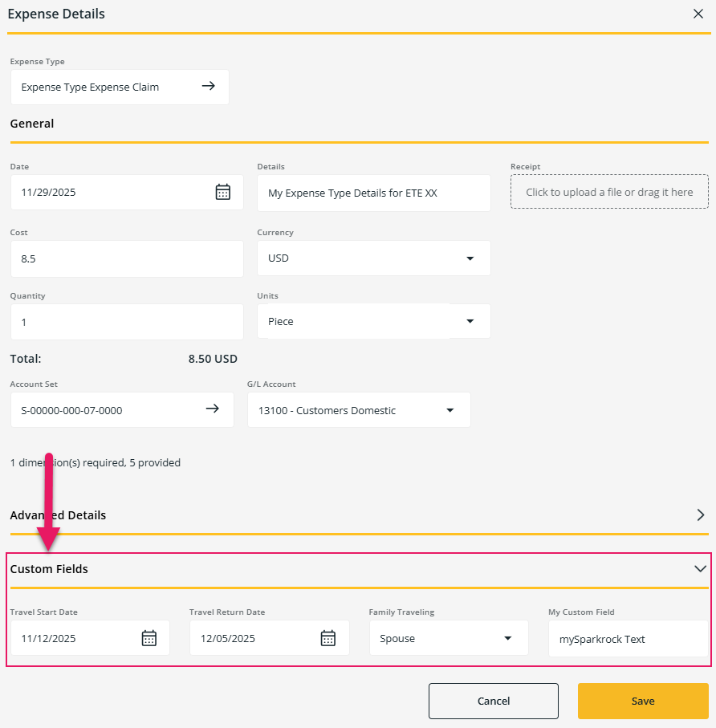Open the Units dropdown showing Piece
The image size is (716, 728).
tap(470, 321)
